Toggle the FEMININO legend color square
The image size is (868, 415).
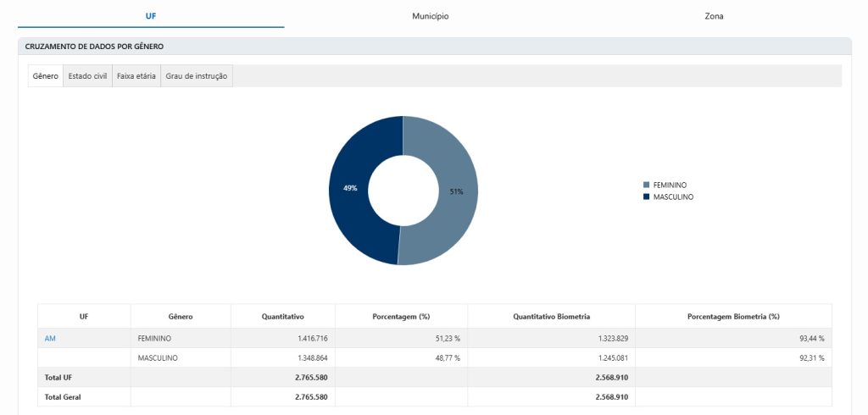pos(647,185)
